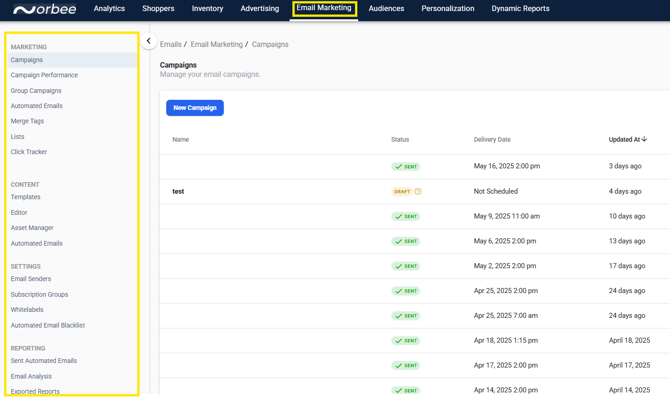
Task: Click the 3 days ago cell
Action: tap(625, 166)
